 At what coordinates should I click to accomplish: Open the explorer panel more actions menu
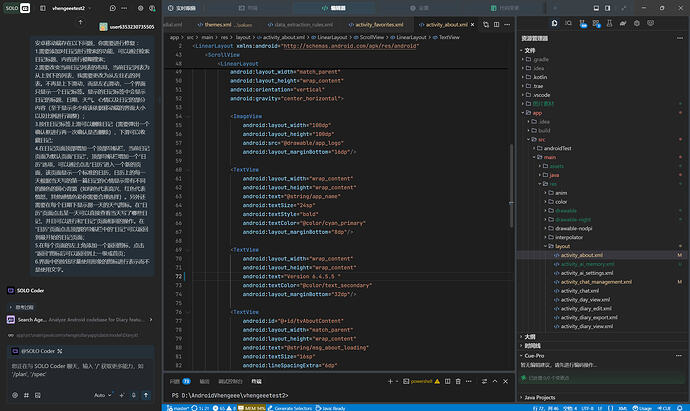[680, 38]
